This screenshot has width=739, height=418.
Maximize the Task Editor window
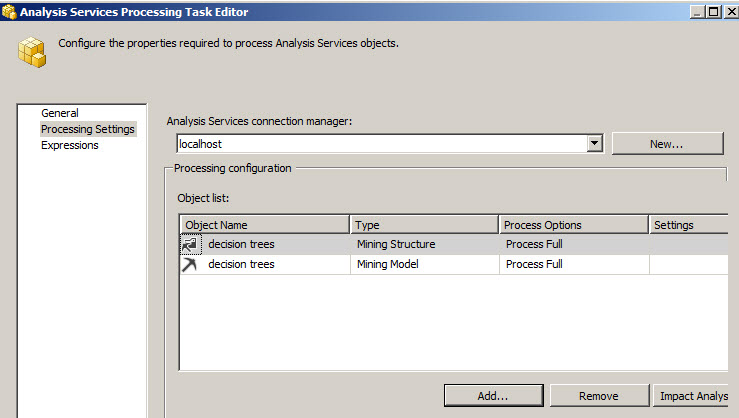(713, 12)
